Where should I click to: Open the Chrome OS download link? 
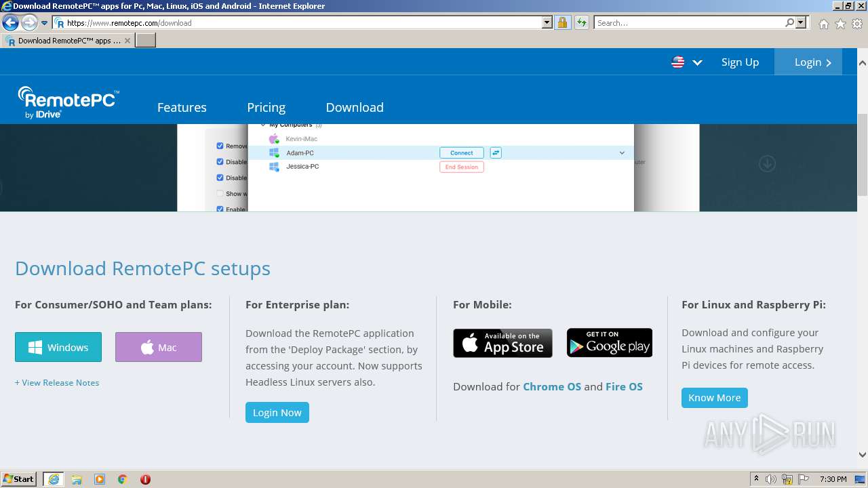point(552,386)
